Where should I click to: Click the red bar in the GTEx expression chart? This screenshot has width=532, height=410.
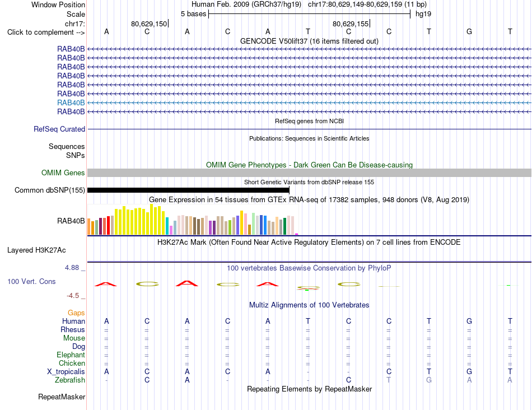(108, 225)
